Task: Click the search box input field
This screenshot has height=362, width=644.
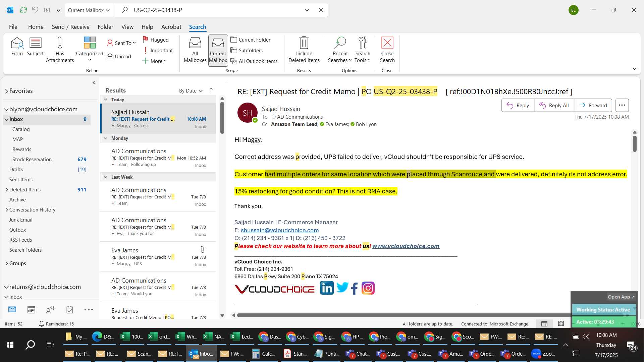Action: click(215, 10)
